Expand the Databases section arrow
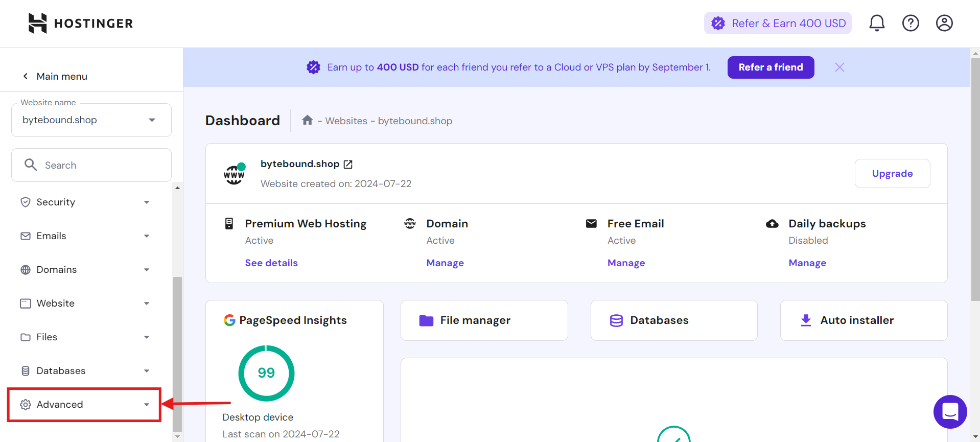Screen dimensions: 980x442 147,371
